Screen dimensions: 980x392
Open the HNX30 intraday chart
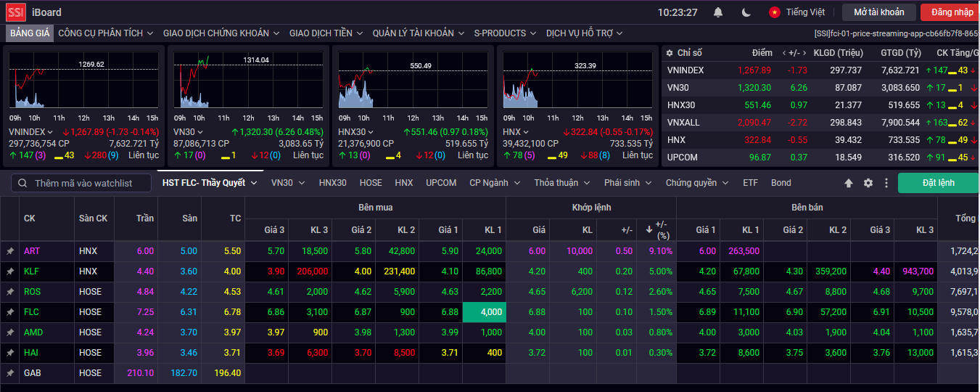point(413,80)
